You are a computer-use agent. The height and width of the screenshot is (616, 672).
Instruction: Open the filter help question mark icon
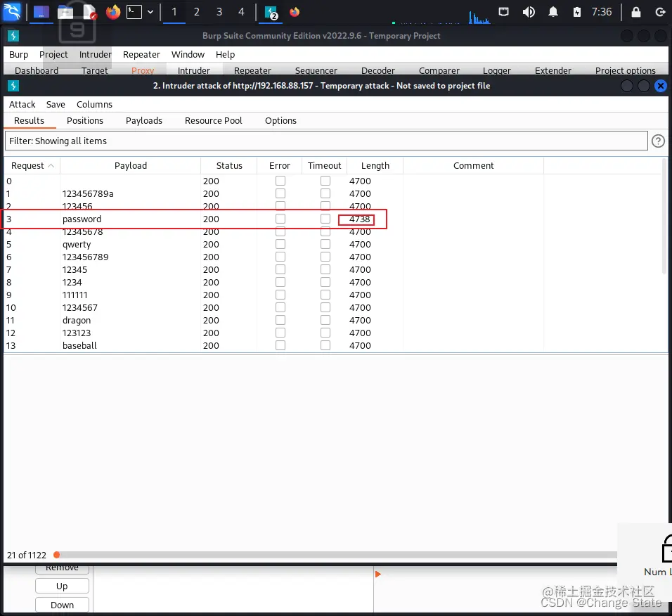tap(658, 141)
